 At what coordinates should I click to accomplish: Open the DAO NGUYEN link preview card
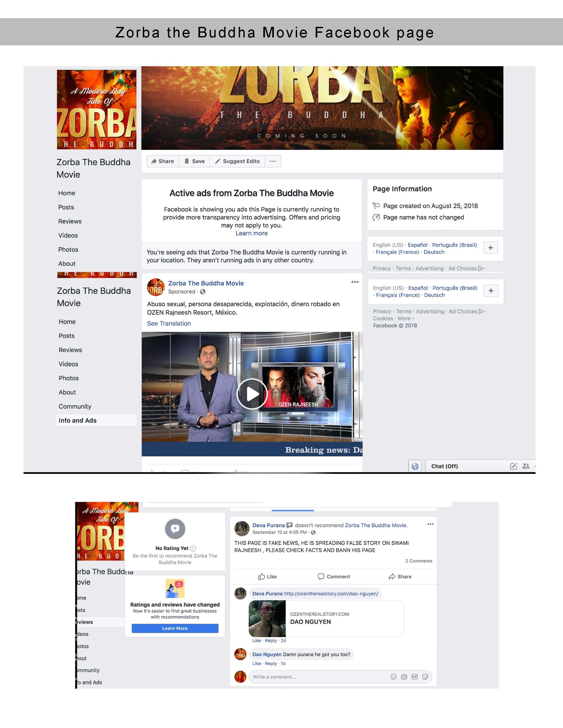pos(326,619)
